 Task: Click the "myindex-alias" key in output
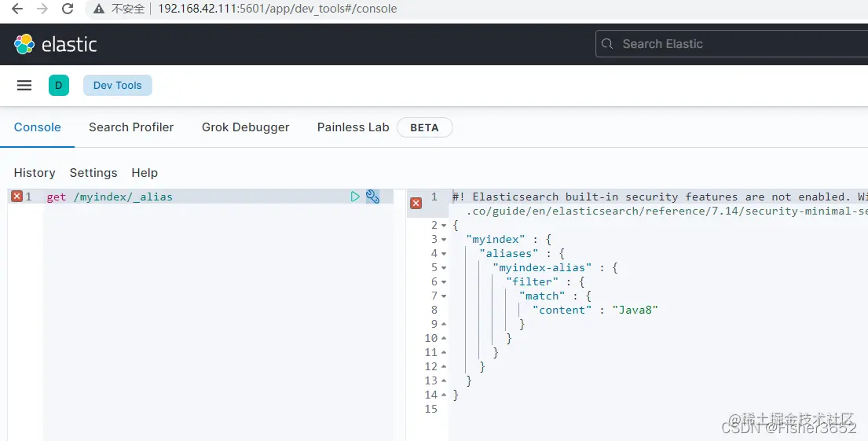pos(542,267)
